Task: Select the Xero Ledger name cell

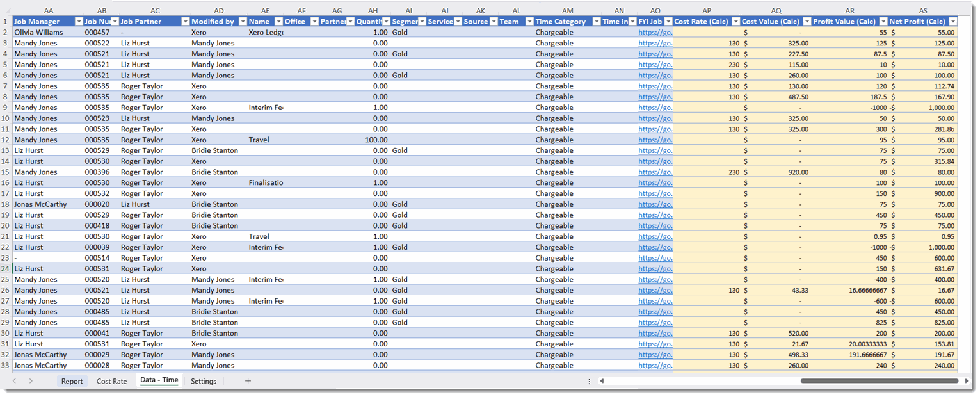Action: pos(265,32)
